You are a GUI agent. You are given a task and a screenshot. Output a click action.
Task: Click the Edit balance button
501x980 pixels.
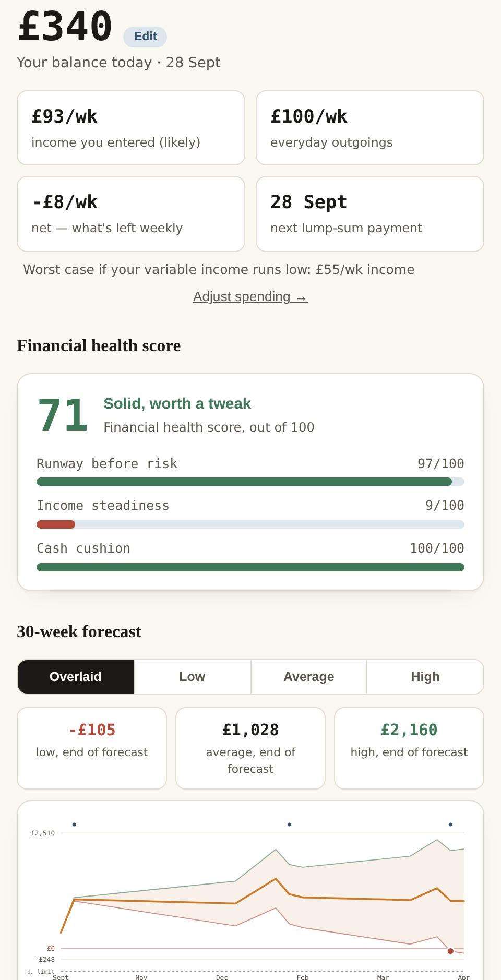145,37
